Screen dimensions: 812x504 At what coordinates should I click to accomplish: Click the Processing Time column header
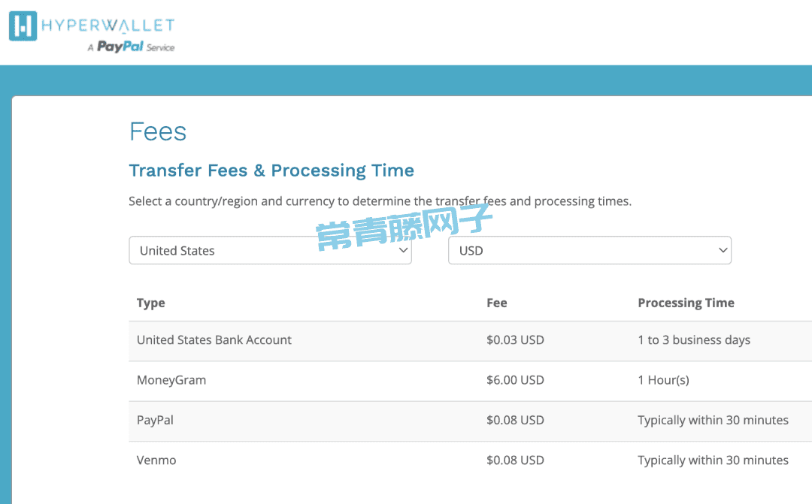tap(686, 303)
